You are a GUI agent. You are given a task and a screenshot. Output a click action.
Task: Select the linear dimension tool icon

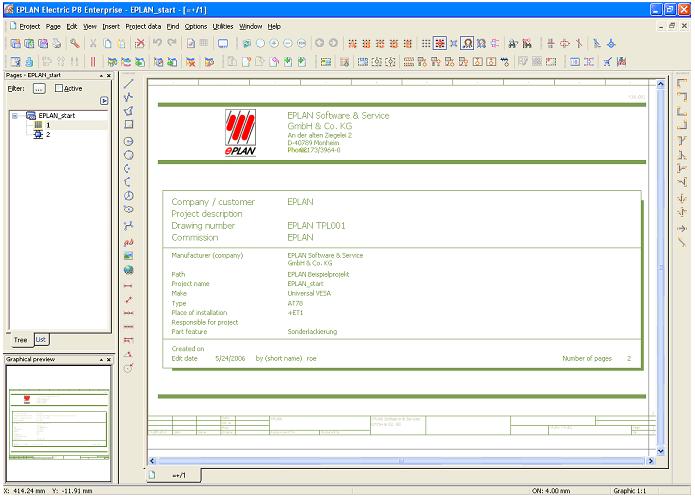[129, 285]
